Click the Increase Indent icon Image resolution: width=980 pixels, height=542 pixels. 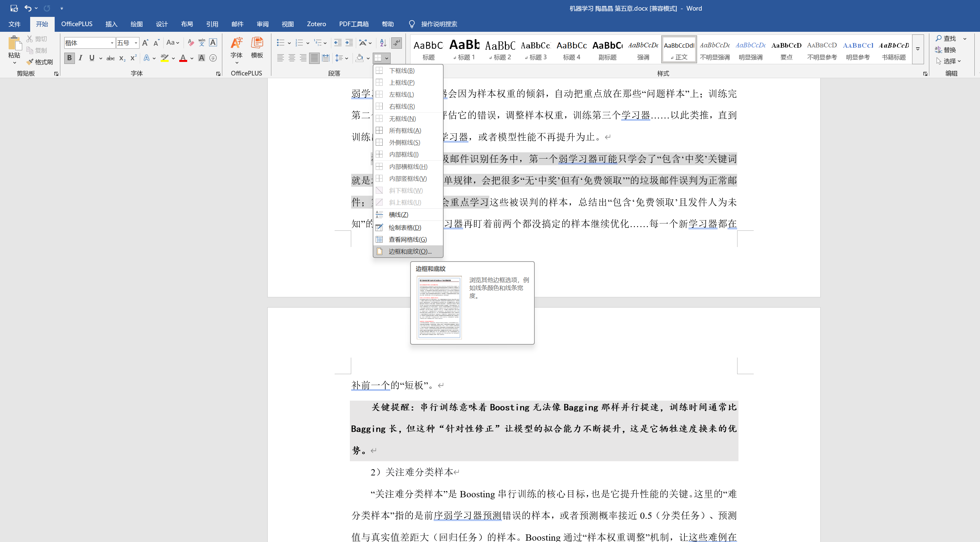[x=349, y=43]
